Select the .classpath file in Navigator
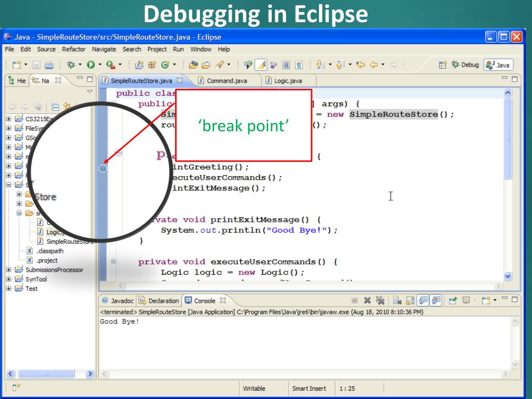This screenshot has width=532, height=399. (45, 251)
